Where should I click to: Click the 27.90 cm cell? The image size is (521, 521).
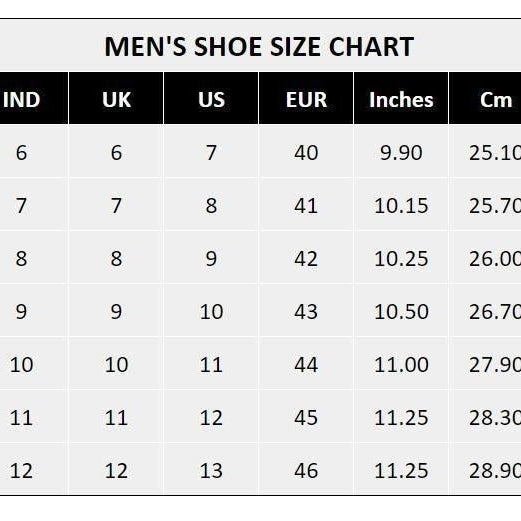coord(485,364)
